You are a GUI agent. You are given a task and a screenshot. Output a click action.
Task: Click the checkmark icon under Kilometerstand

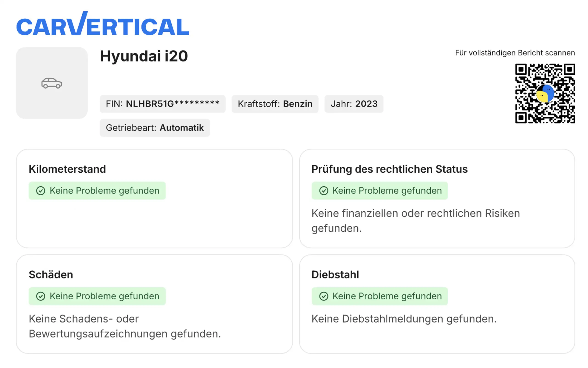click(x=41, y=191)
